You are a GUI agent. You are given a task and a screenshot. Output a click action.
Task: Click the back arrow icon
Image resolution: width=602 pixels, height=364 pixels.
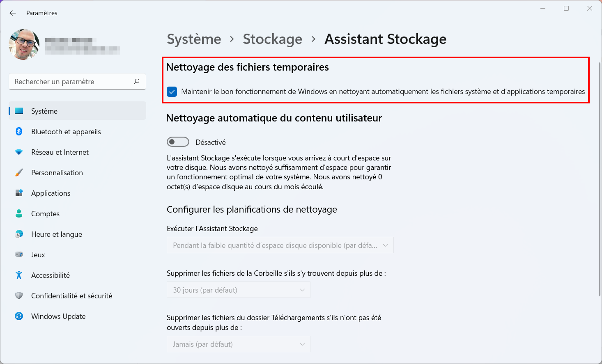tap(13, 13)
